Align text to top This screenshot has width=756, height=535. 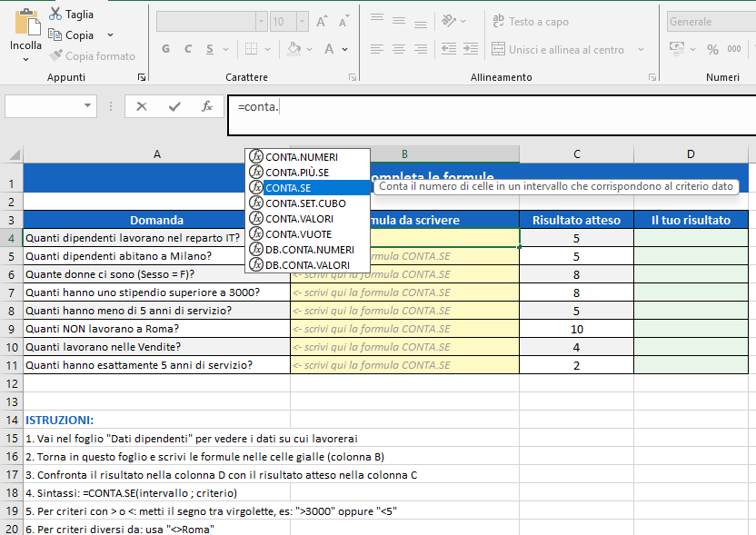tap(377, 20)
